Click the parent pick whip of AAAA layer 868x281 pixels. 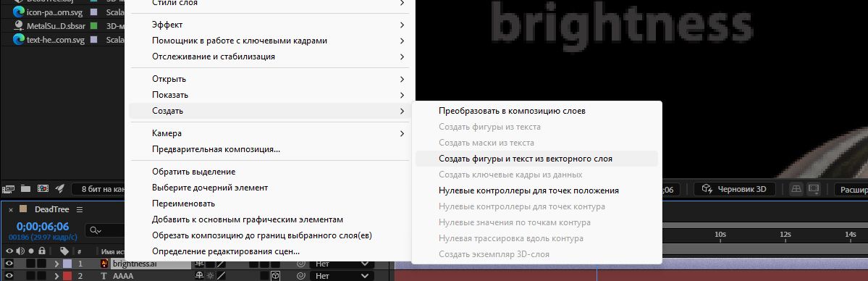click(x=302, y=275)
